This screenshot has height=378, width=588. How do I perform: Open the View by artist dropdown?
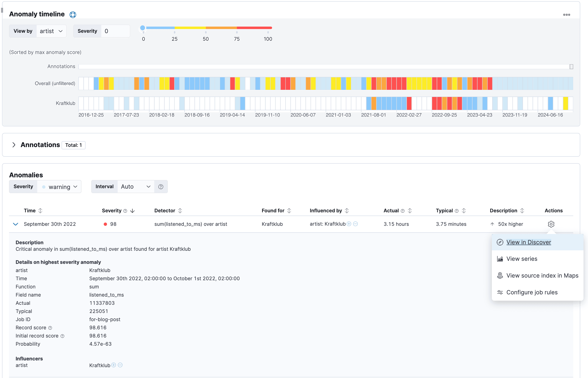[51, 31]
